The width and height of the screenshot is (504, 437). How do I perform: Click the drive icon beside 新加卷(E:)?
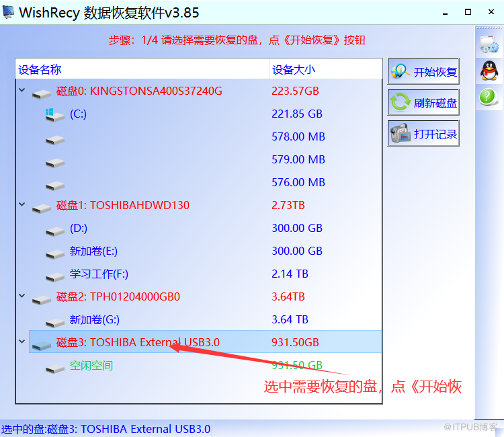pos(55,254)
